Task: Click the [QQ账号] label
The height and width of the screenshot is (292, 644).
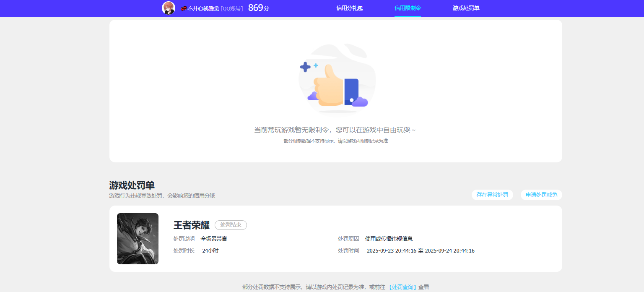Action: tap(232, 8)
